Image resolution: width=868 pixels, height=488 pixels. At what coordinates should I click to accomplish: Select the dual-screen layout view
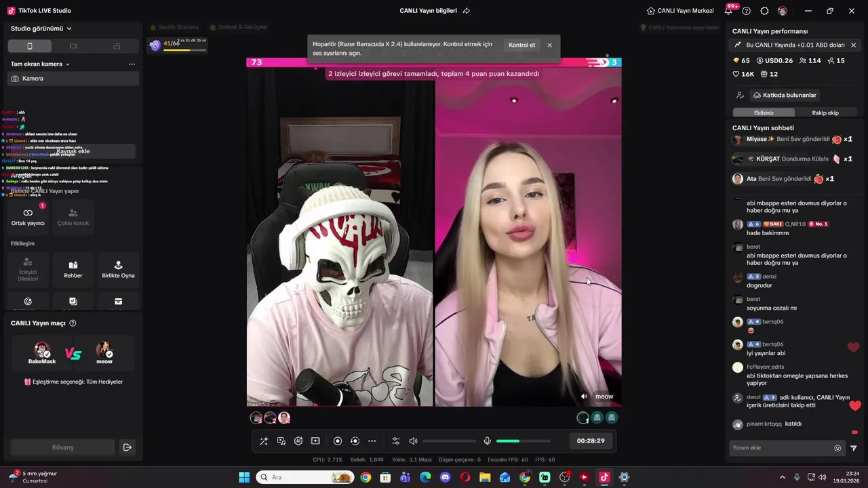click(117, 46)
